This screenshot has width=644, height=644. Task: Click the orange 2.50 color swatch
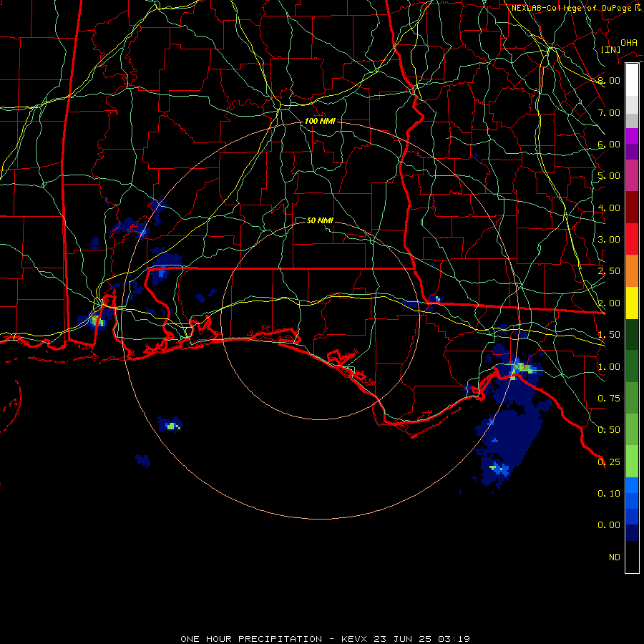point(632,271)
